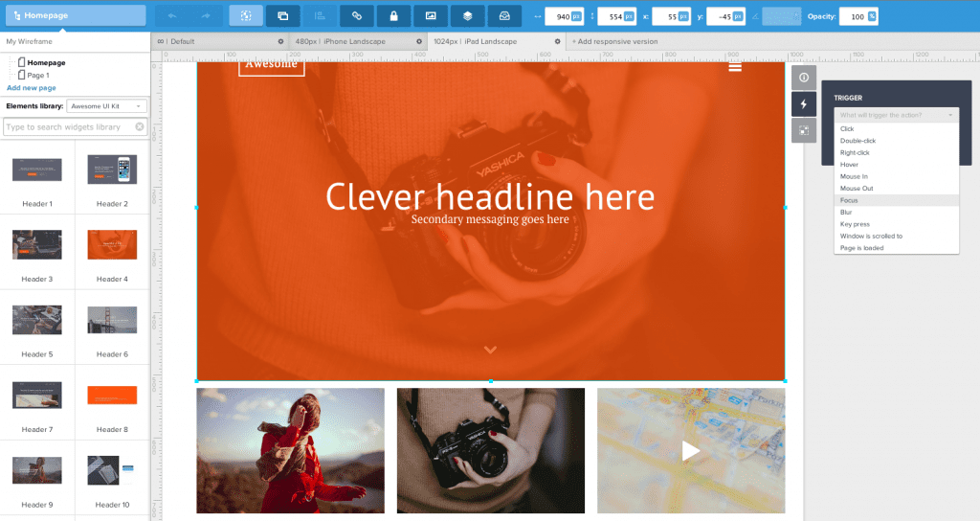Pick the Header 4 orange thumbnail
Image resolution: width=980 pixels, height=521 pixels.
[111, 245]
